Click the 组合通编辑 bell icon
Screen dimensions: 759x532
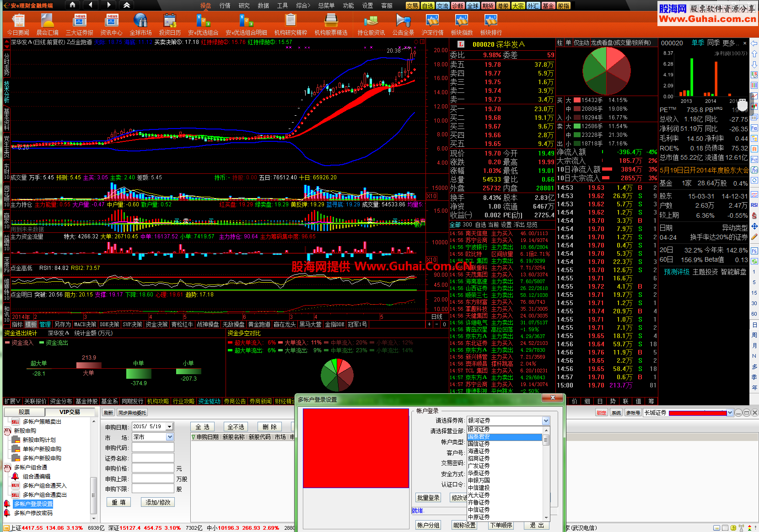(x=15, y=476)
